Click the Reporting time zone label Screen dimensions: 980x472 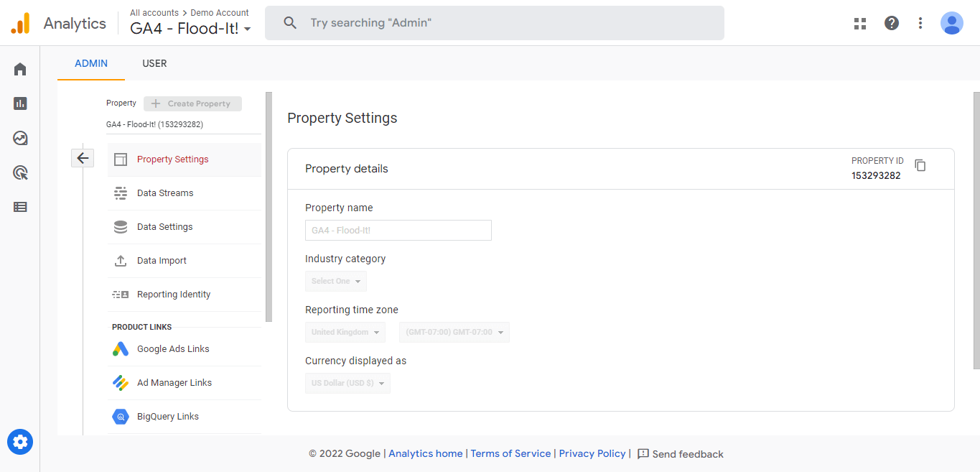tap(352, 310)
